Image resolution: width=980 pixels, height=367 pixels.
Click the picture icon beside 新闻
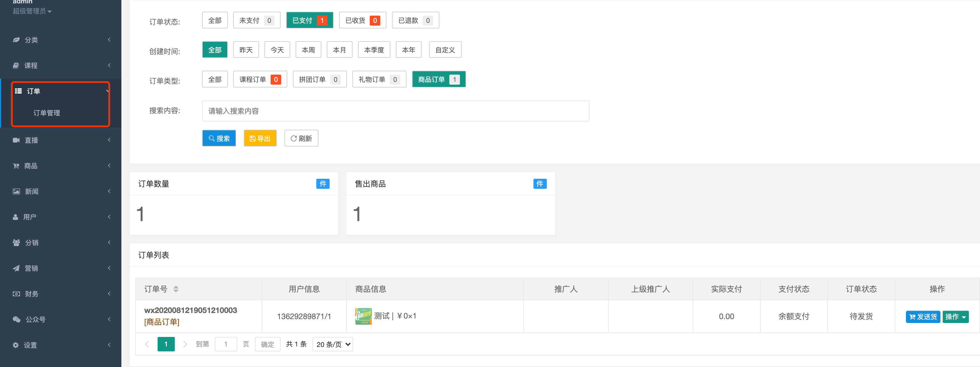[16, 191]
